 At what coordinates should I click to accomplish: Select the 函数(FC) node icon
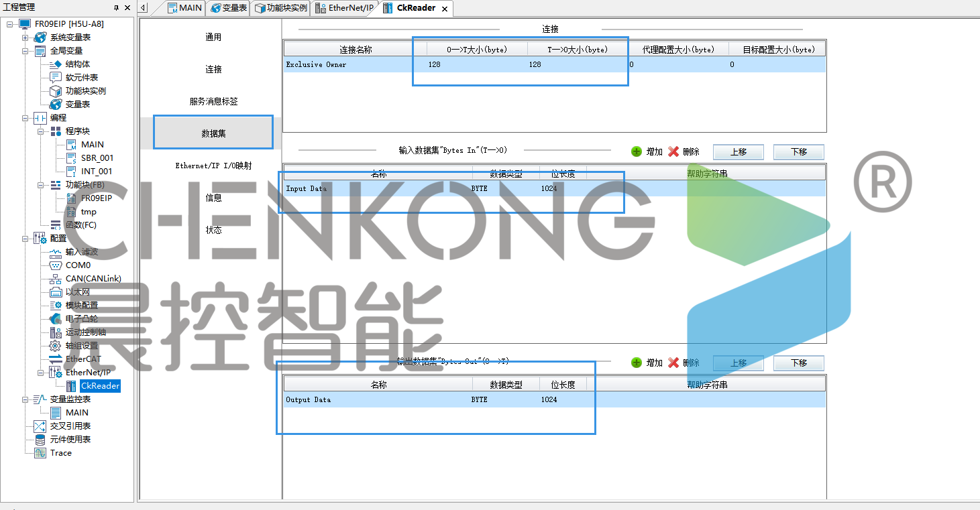pyautogui.click(x=56, y=225)
